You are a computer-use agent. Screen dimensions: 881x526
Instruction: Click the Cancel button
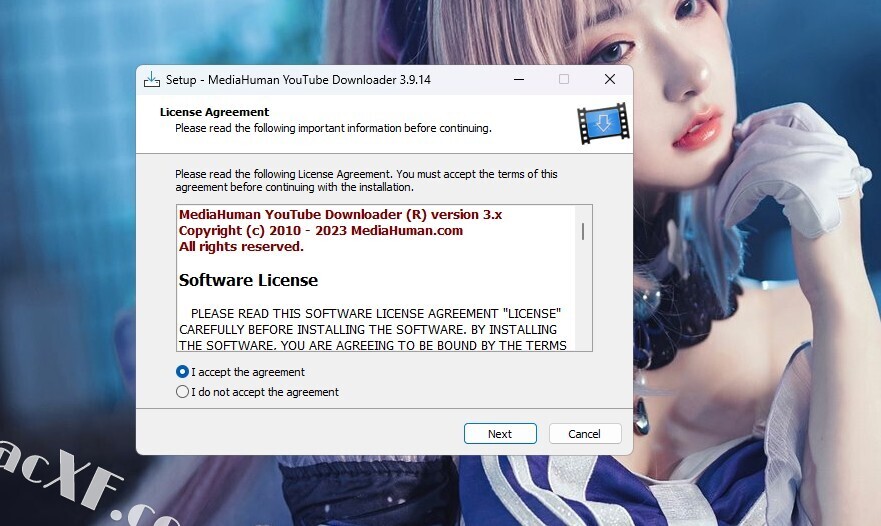pyautogui.click(x=585, y=434)
